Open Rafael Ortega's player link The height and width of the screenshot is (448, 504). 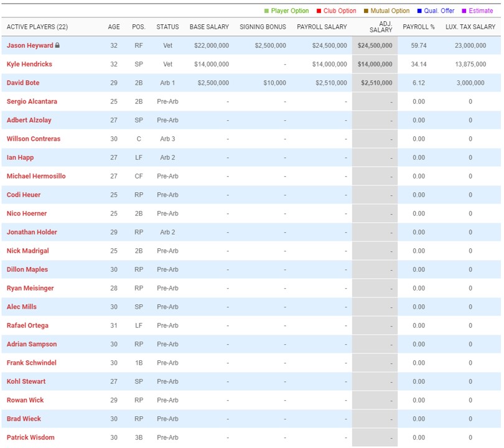tap(27, 325)
